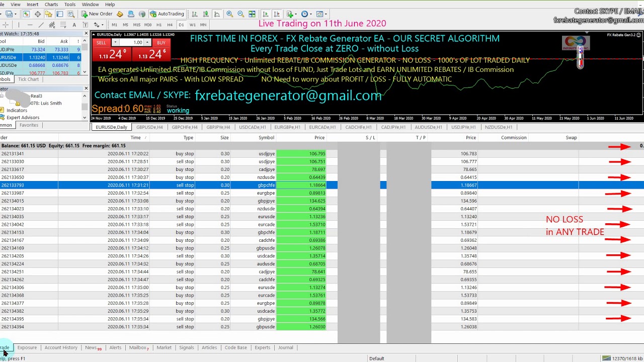The image size is (644, 362).
Task: Select the horizontal line drawing tool
Action: tap(30, 25)
